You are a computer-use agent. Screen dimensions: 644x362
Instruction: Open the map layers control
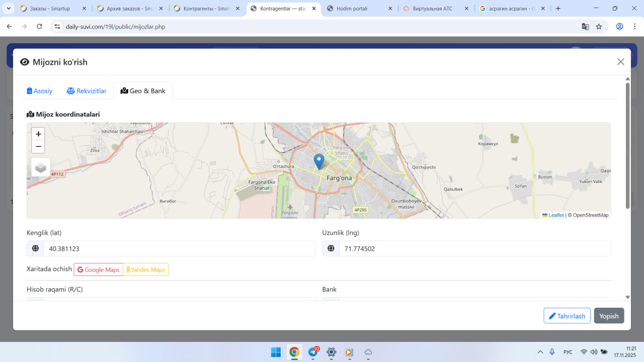41,167
